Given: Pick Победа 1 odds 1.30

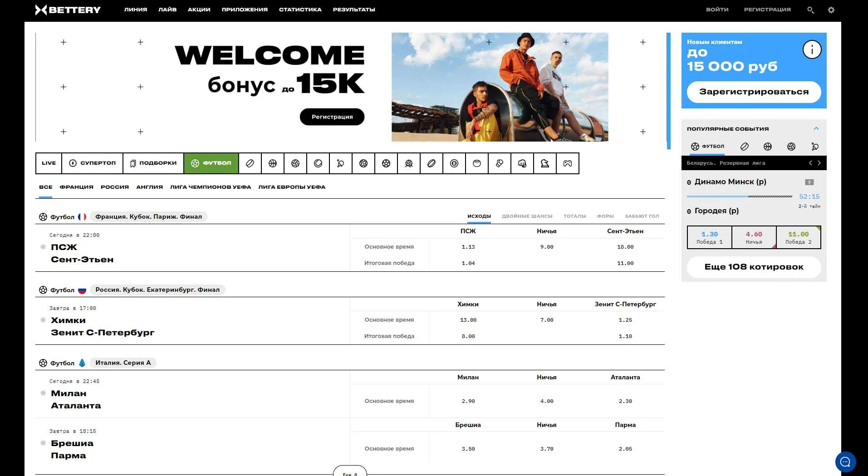Looking at the screenshot, I should (709, 238).
